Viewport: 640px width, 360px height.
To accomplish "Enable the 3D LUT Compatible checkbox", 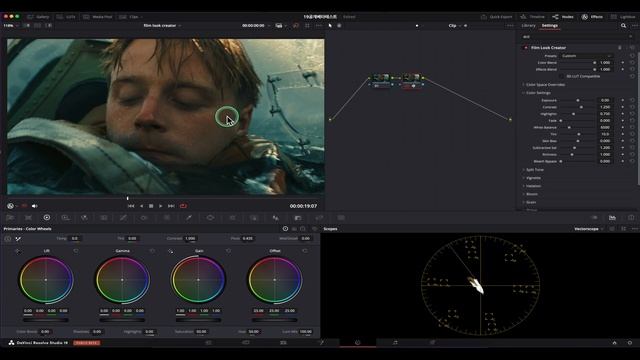I will pos(562,76).
